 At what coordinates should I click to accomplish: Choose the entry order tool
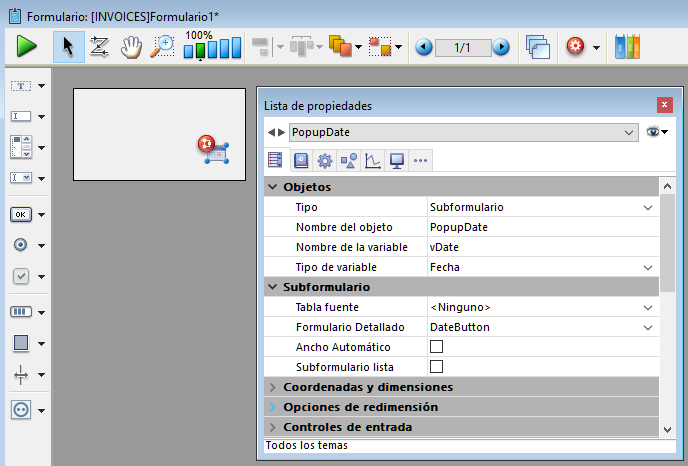[100, 46]
